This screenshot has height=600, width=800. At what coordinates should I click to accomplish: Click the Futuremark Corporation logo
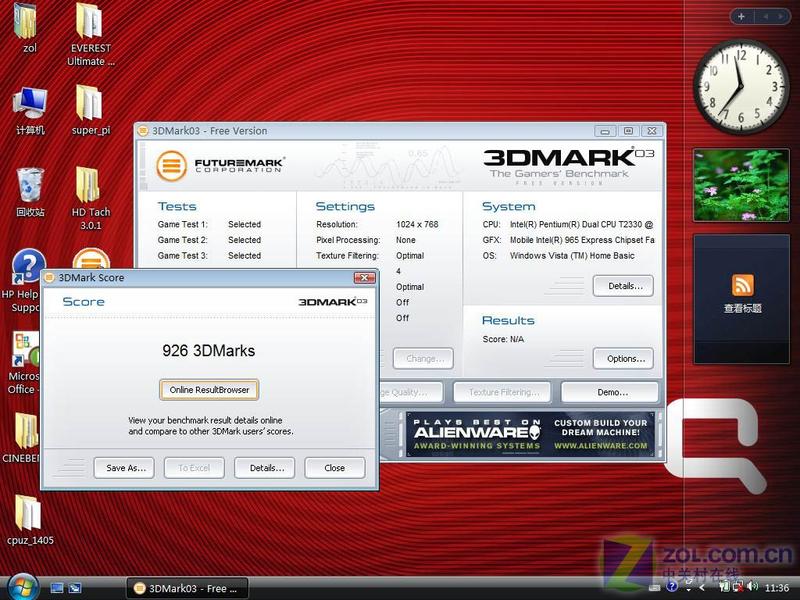pyautogui.click(x=220, y=165)
